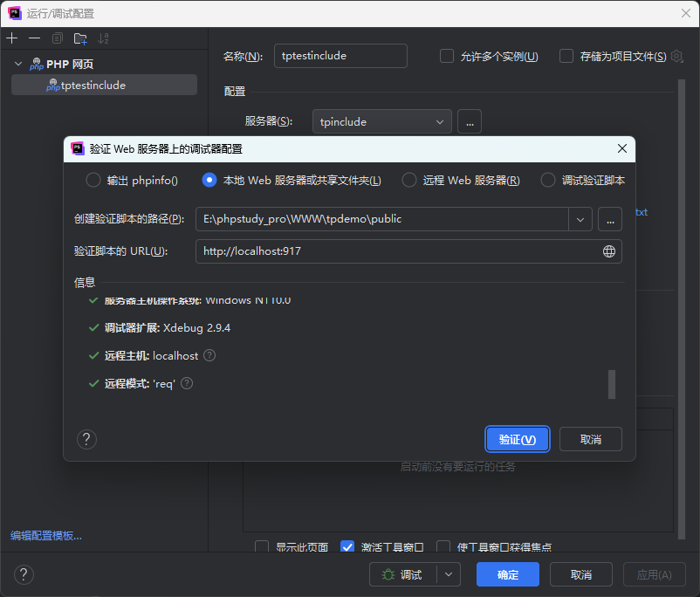Click the sort configurations icon
Screen dimensions: 700x597
coord(104,38)
